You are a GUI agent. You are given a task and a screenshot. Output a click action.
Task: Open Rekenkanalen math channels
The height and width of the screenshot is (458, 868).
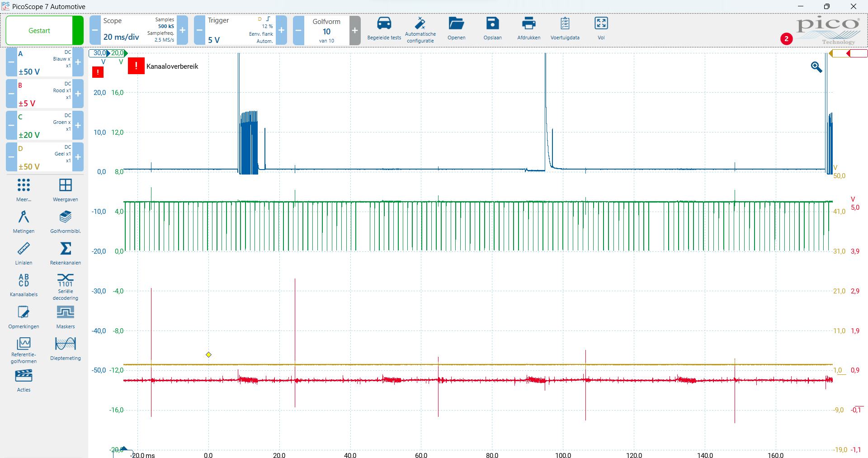[66, 249]
